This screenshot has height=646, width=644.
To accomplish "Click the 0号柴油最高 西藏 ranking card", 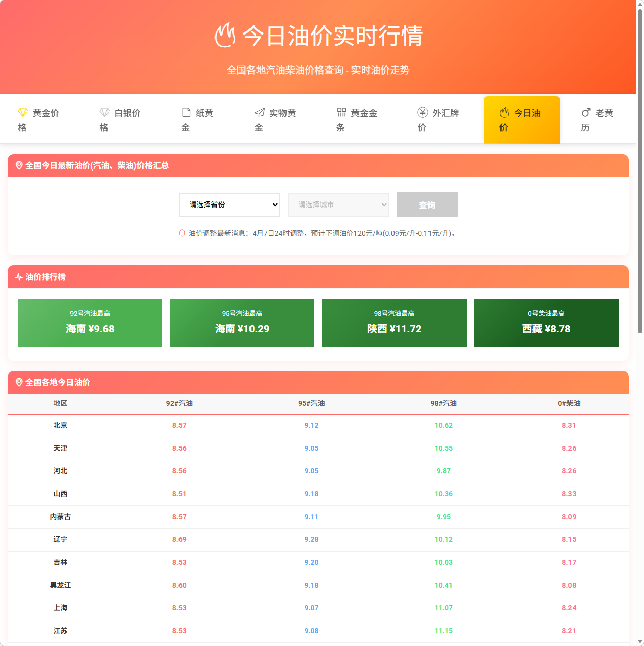I will pyautogui.click(x=546, y=323).
